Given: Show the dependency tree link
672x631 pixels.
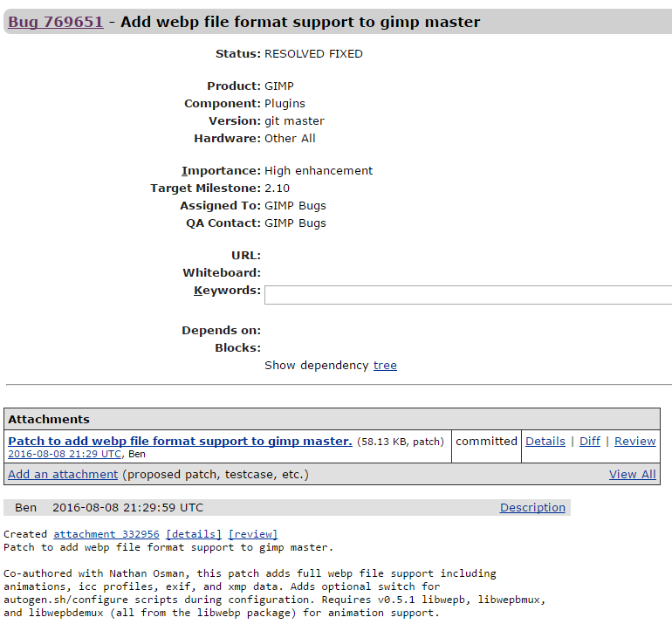Looking at the screenshot, I should click(x=385, y=366).
